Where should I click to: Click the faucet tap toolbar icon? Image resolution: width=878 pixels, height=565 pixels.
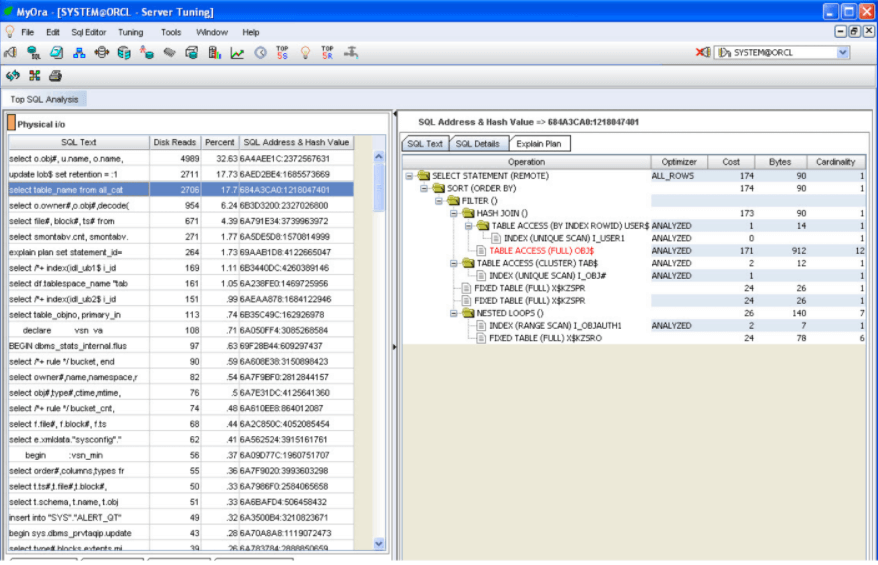pyautogui.click(x=350, y=53)
